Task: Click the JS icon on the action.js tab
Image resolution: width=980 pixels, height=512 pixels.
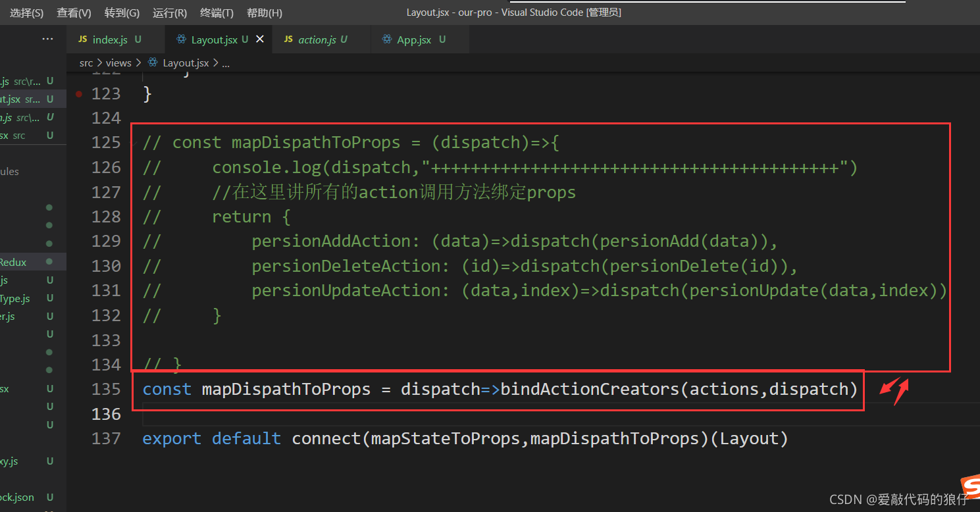Action: pyautogui.click(x=288, y=39)
